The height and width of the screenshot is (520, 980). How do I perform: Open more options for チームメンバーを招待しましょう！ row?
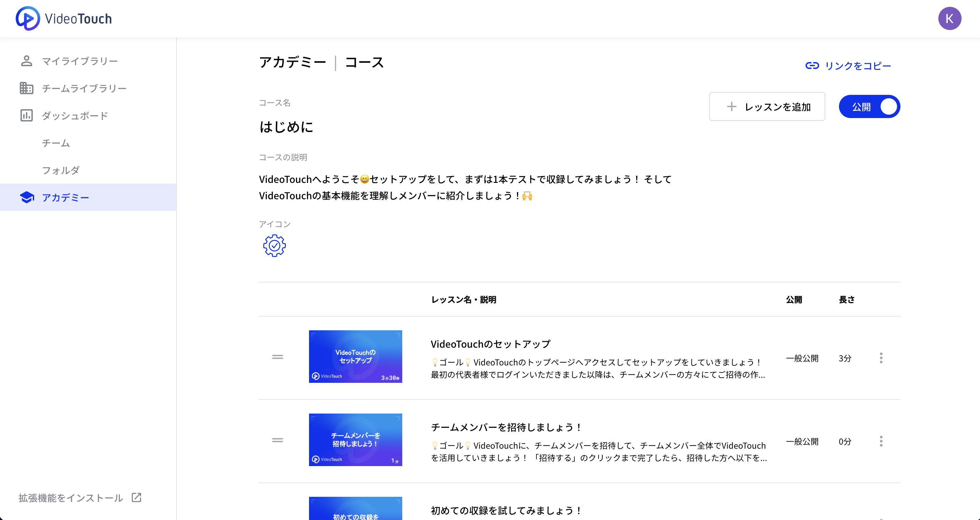(881, 441)
